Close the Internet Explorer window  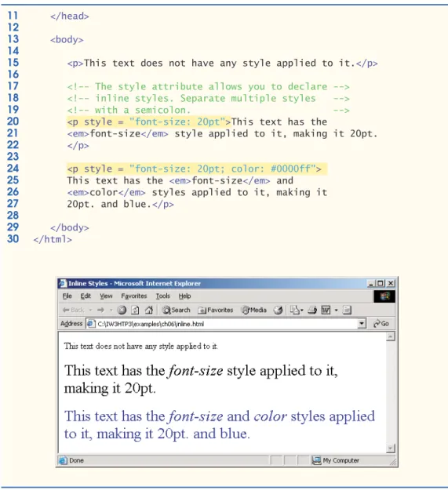(x=391, y=284)
